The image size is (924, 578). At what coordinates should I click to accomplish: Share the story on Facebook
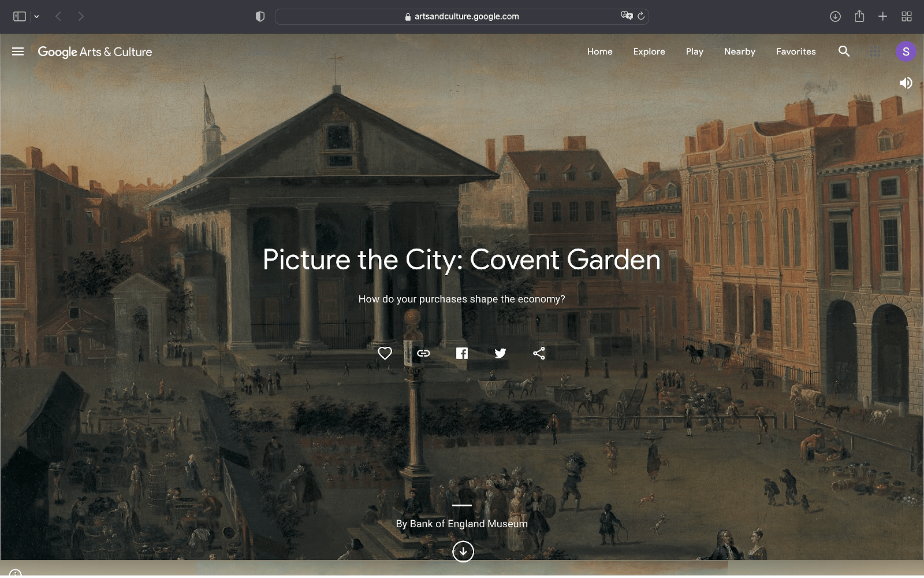click(462, 353)
